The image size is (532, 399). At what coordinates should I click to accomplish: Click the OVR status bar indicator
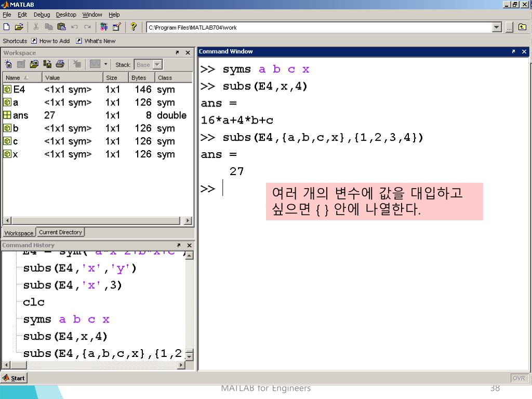coord(519,378)
